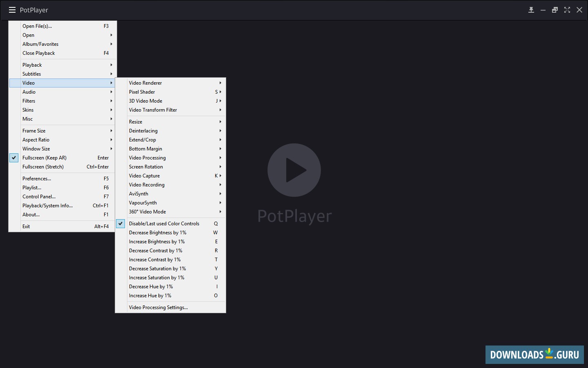Viewport: 588px width, 368px height.
Task: Open Video Renderer submenu
Action: pyautogui.click(x=171, y=83)
